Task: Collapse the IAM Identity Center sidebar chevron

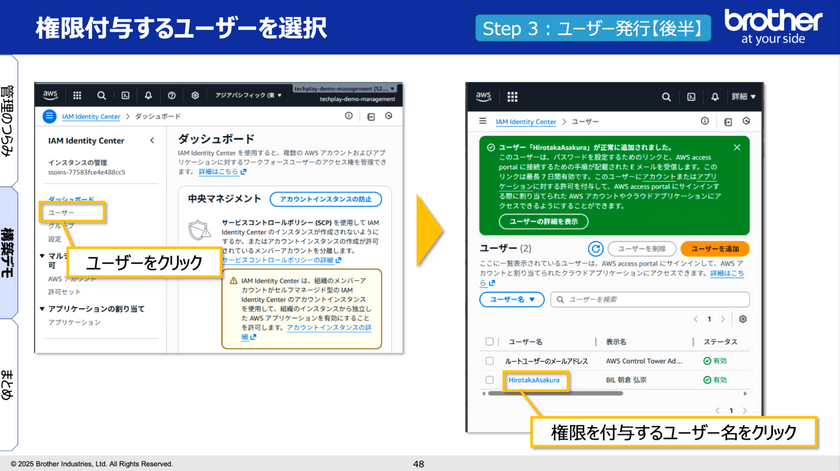Action: tap(152, 141)
